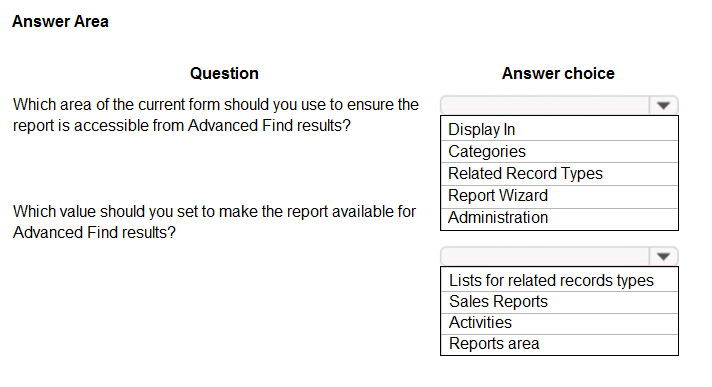This screenshot has height=387, width=712.
Task: Click the question about area of current form
Action: click(x=216, y=115)
